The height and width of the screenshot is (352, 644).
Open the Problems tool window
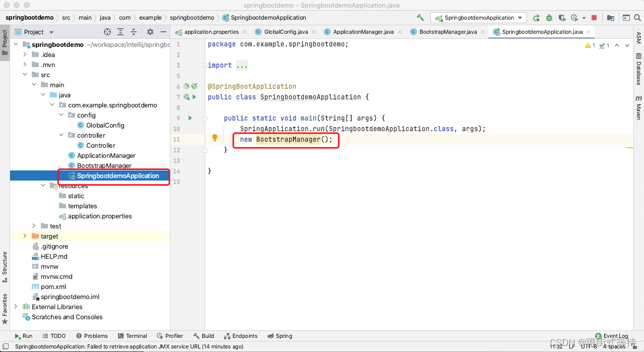(x=92, y=336)
